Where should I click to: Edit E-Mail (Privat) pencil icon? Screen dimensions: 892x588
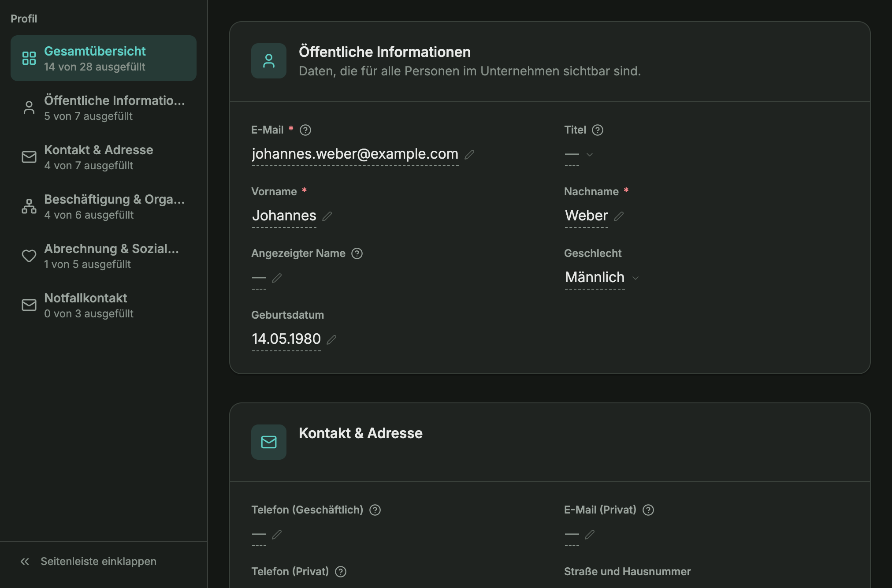pos(590,534)
